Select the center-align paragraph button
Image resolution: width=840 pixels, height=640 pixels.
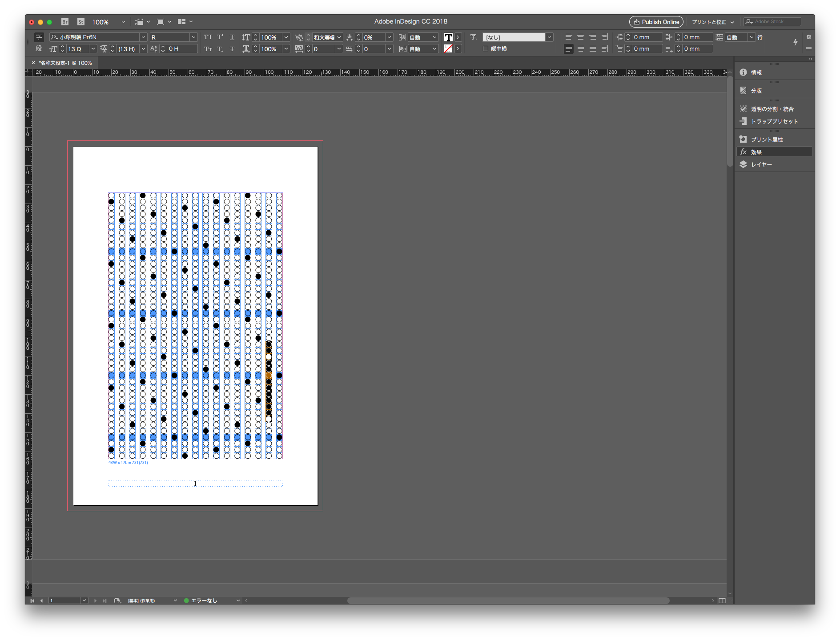580,37
